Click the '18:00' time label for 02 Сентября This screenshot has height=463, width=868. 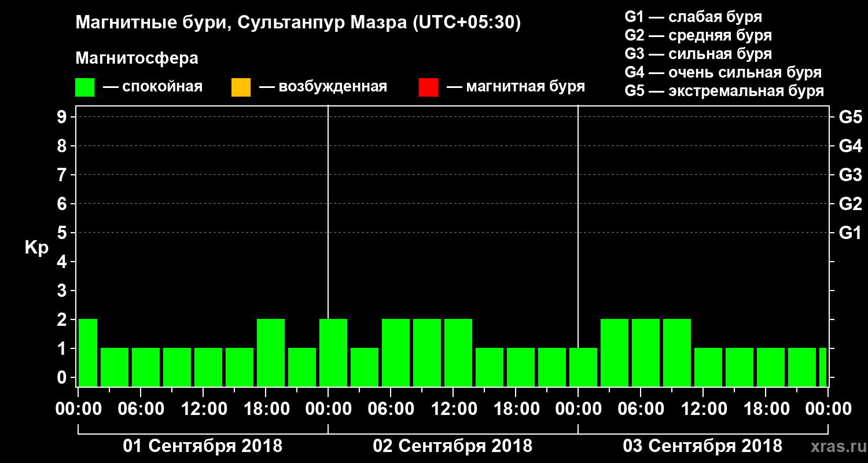click(x=516, y=409)
